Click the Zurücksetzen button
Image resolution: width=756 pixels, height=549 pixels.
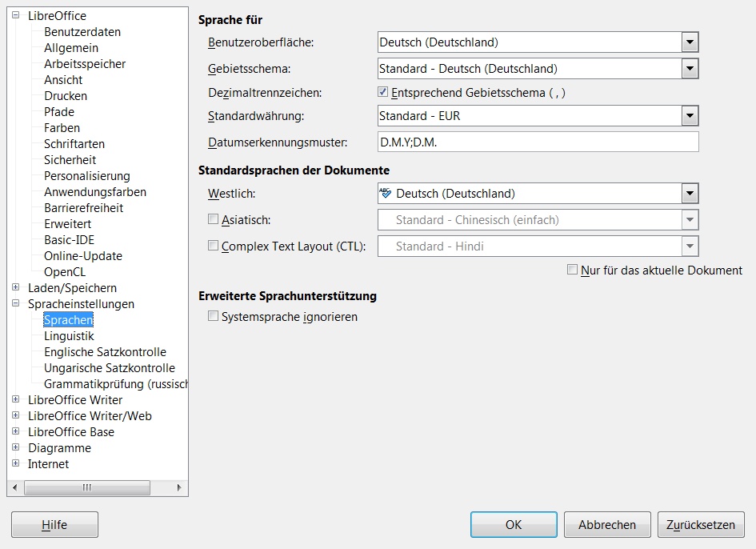701,524
